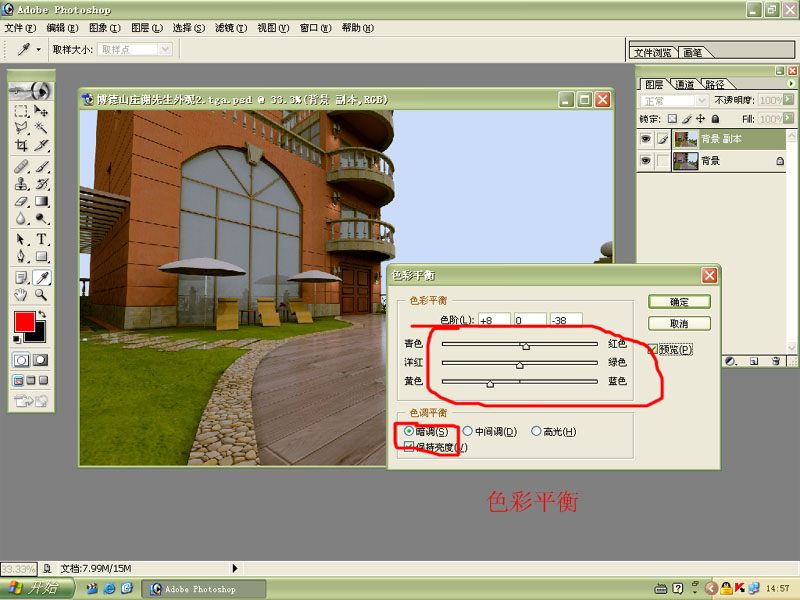Open the 滤镜 (Filter) menu
Screen dimensions: 800x600
point(231,28)
